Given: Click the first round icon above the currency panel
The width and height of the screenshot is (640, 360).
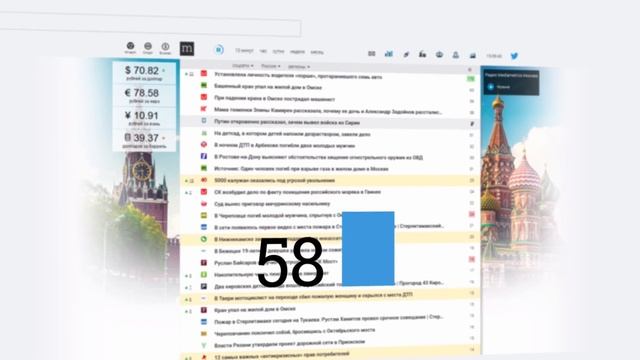Looking at the screenshot, I should click(130, 47).
